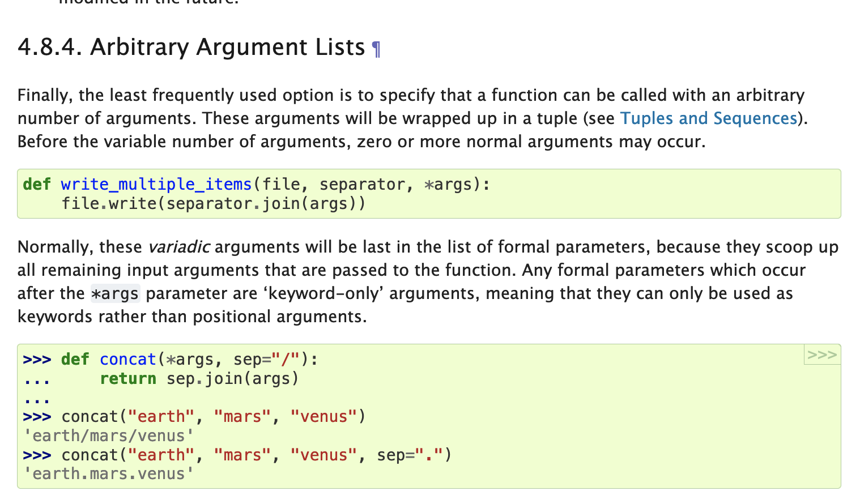Click the 'return sep.join(args)' line
Image resolution: width=860 pixels, height=504 pixels.
pyautogui.click(x=199, y=378)
